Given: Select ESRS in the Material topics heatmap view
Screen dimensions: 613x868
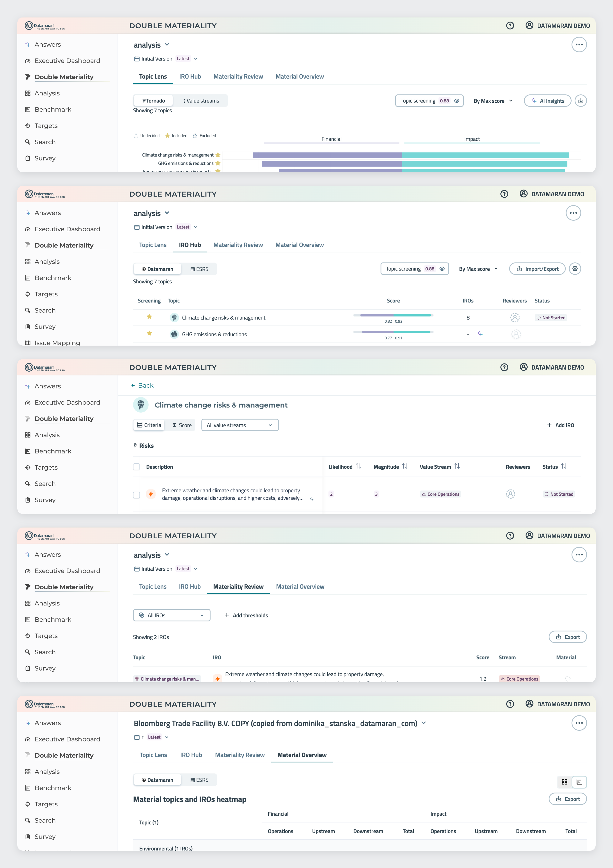Looking at the screenshot, I should coord(199,780).
